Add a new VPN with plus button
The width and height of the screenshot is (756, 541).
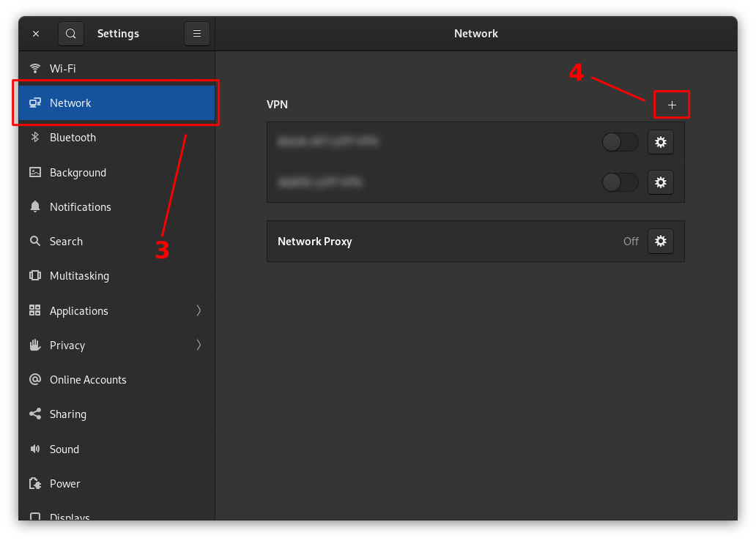tap(672, 105)
